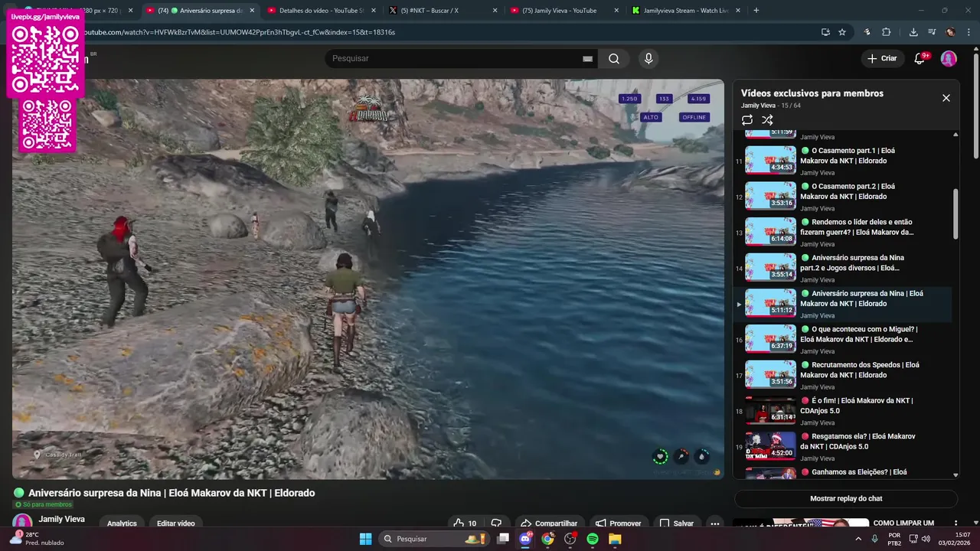This screenshot has height=551, width=980.
Task: Open Rendemos o líder deles playlist video
Action: (842, 232)
